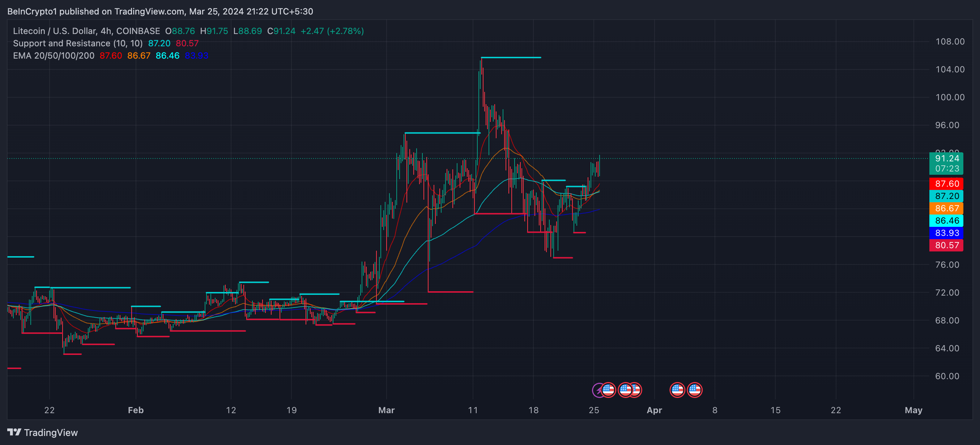
Task: Click the TradingView text at bottom left
Action: coord(51,432)
